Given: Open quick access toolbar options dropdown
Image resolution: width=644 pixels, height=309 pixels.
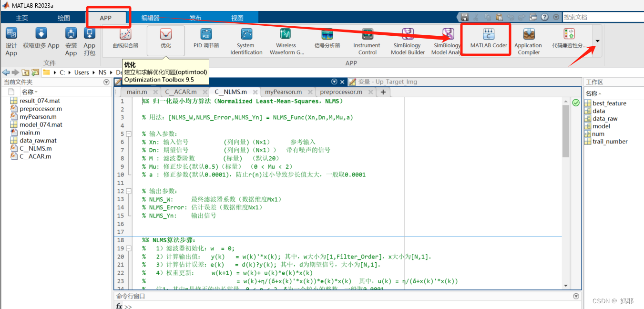Looking at the screenshot, I should [x=556, y=17].
